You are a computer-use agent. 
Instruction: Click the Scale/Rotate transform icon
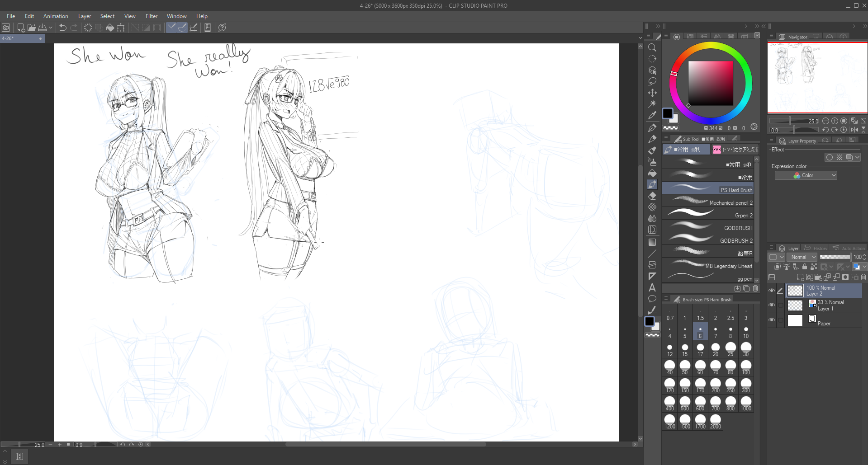click(121, 28)
